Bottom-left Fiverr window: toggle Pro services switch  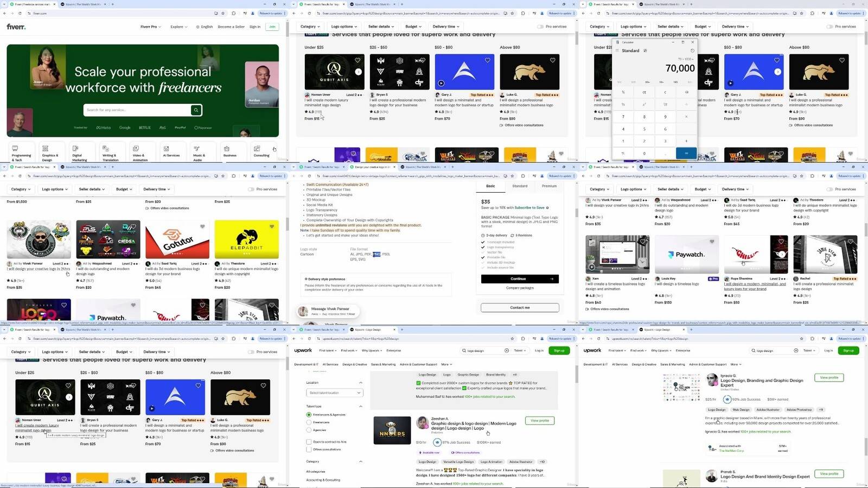pyautogui.click(x=251, y=352)
